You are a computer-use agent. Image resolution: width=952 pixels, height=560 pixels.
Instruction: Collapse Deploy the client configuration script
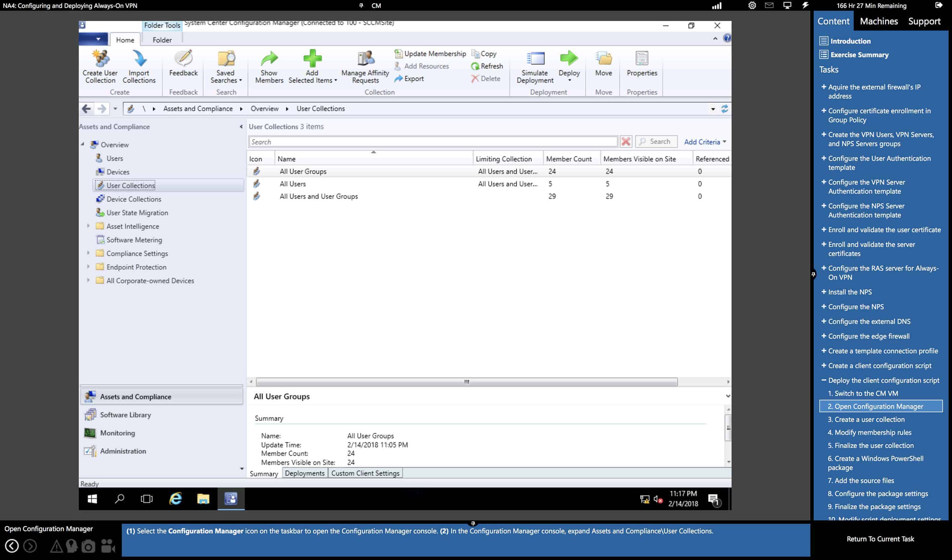click(x=823, y=380)
